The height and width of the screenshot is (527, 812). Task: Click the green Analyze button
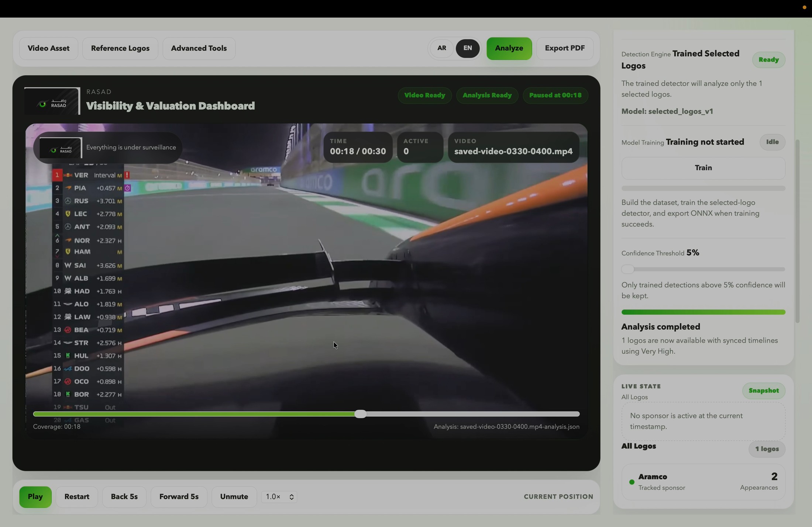[x=509, y=48]
